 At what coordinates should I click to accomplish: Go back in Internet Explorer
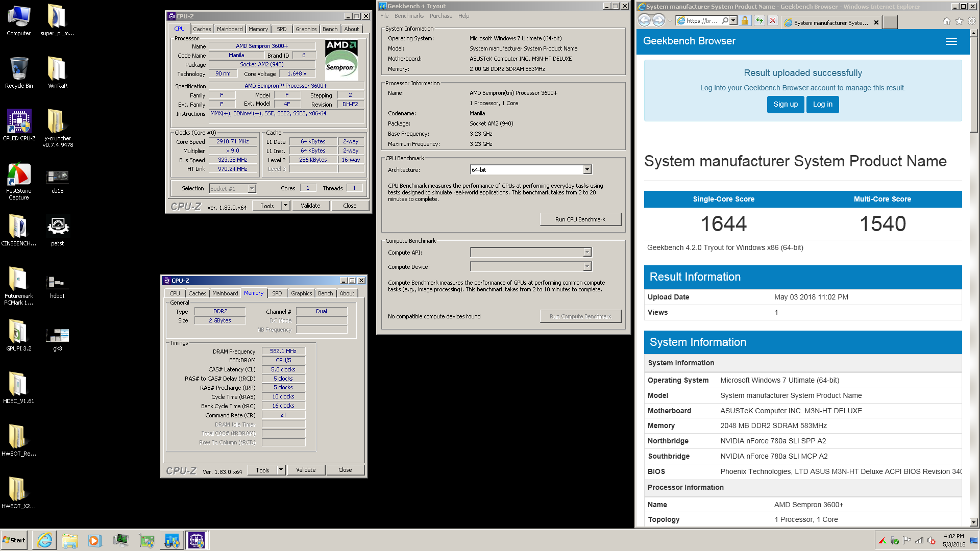click(x=644, y=20)
